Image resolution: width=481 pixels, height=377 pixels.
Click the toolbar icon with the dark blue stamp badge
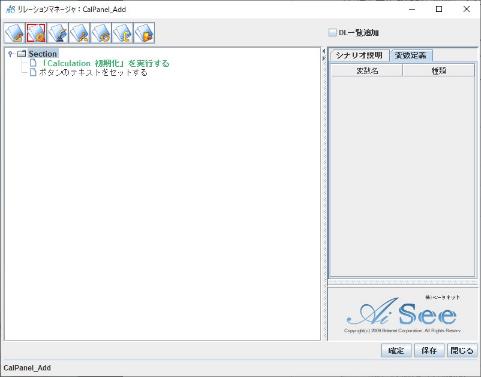58,33
